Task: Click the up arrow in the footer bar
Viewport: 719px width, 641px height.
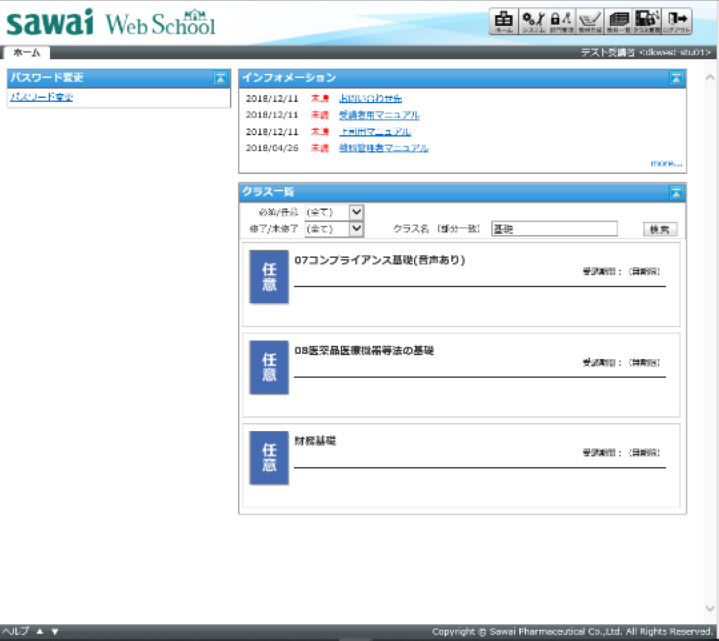Action: point(40,632)
